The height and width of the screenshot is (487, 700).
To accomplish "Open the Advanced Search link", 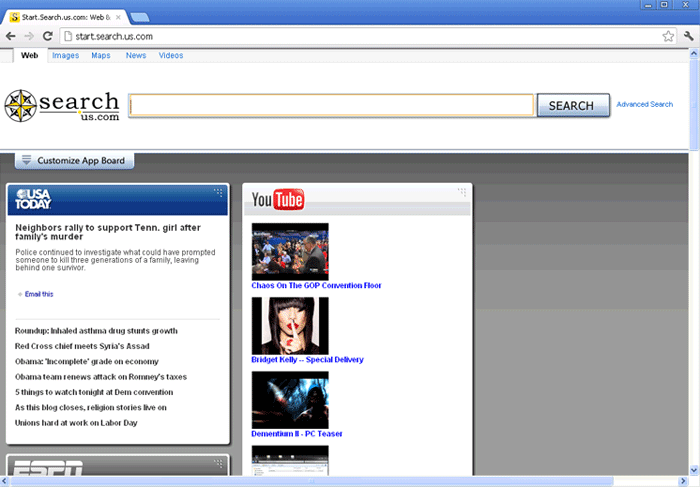I will [x=644, y=104].
